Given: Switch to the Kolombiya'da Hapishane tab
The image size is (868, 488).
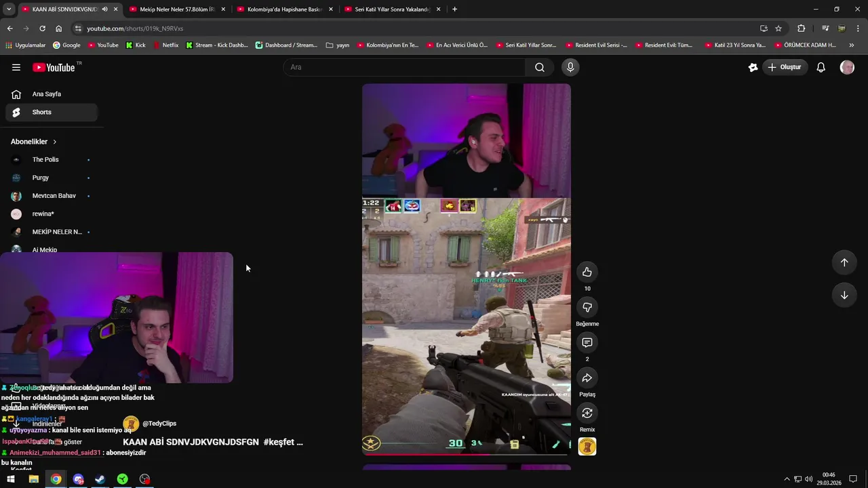Looking at the screenshot, I should (283, 9).
